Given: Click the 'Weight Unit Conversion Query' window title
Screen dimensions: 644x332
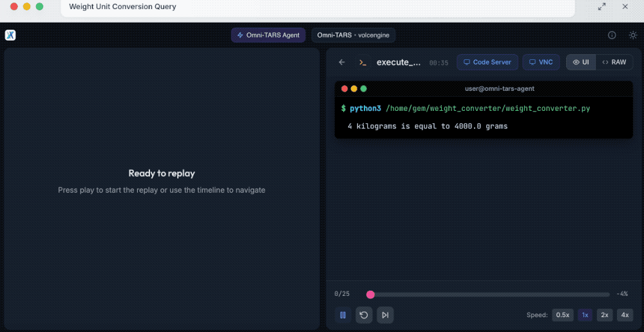Looking at the screenshot, I should 123,6.
